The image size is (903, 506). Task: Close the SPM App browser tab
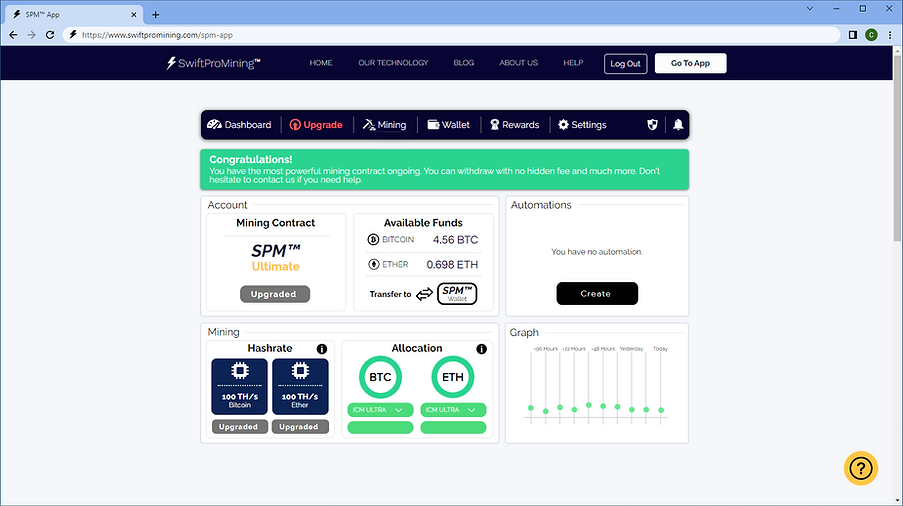pyautogui.click(x=134, y=14)
